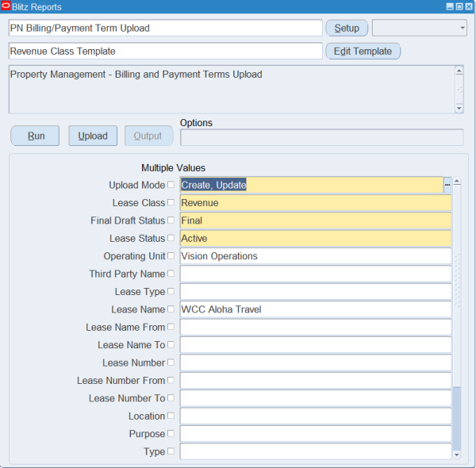The height and width of the screenshot is (468, 476).
Task: Click the Lease Number To field
Action: click(316, 398)
